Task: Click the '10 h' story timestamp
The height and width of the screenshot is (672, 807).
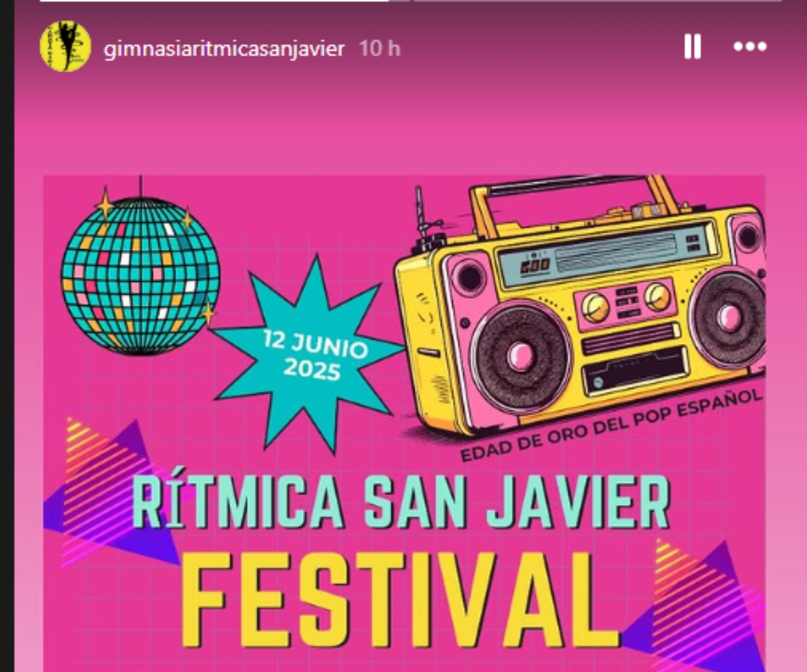Action: pyautogui.click(x=380, y=48)
